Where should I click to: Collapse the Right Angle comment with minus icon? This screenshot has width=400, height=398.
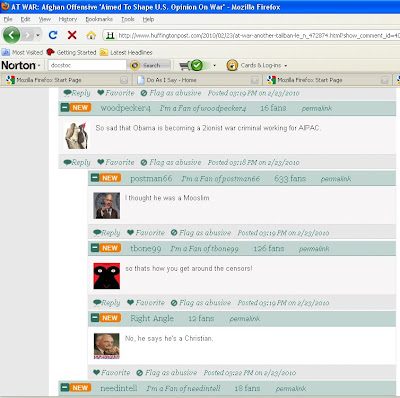click(x=95, y=318)
